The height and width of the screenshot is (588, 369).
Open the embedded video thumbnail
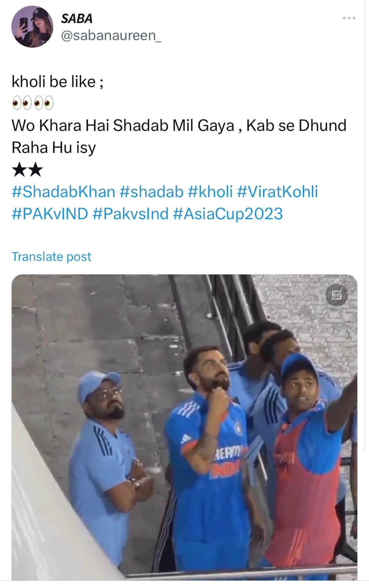point(184,427)
